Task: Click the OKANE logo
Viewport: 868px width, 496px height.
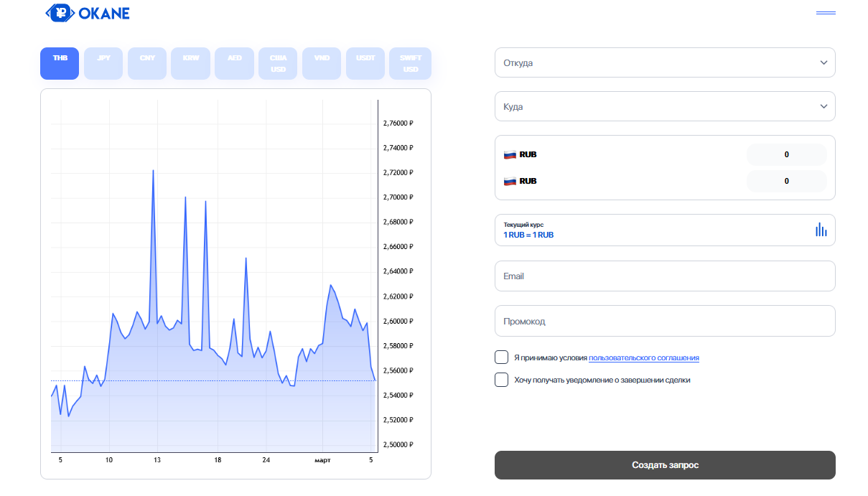Action: pyautogui.click(x=87, y=13)
